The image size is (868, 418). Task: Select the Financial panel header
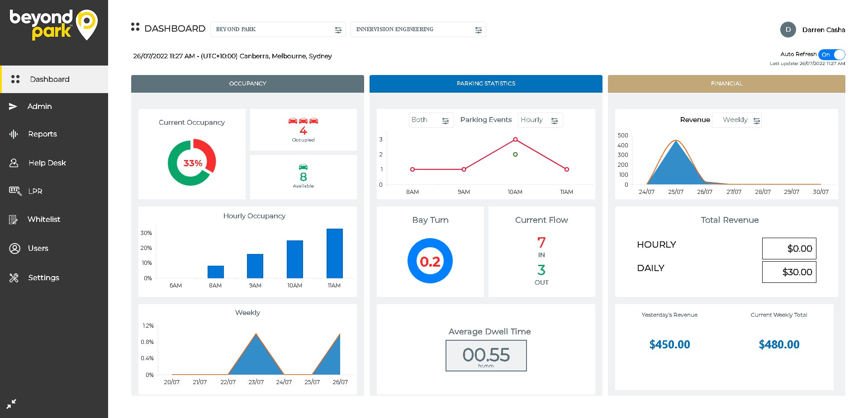(726, 84)
